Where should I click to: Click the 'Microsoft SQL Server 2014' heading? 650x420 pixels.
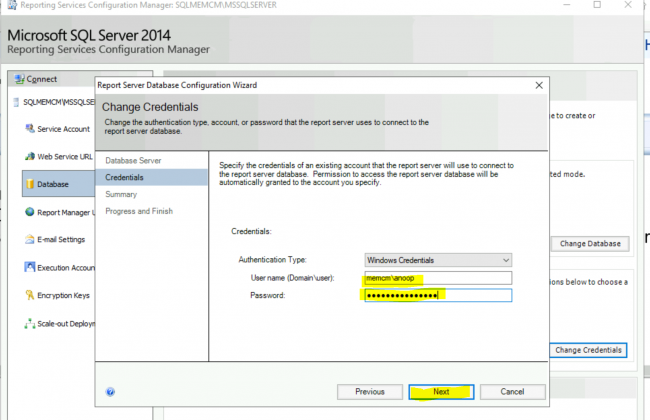tap(89, 35)
